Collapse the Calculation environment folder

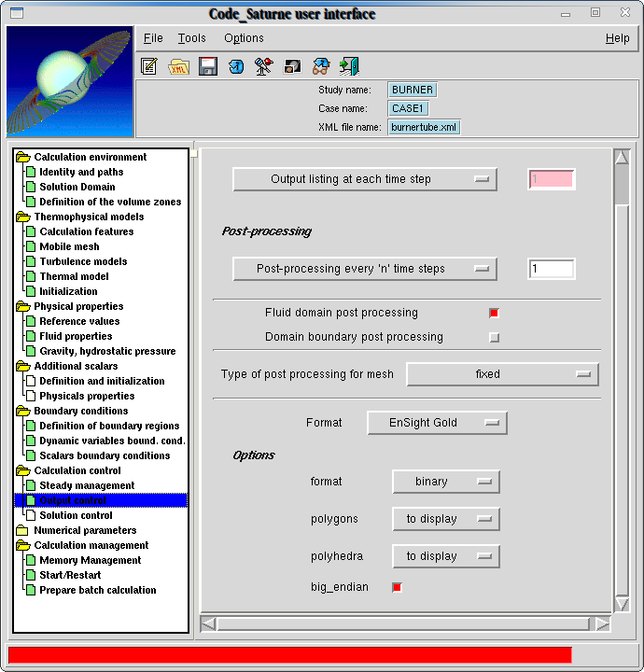(23, 157)
